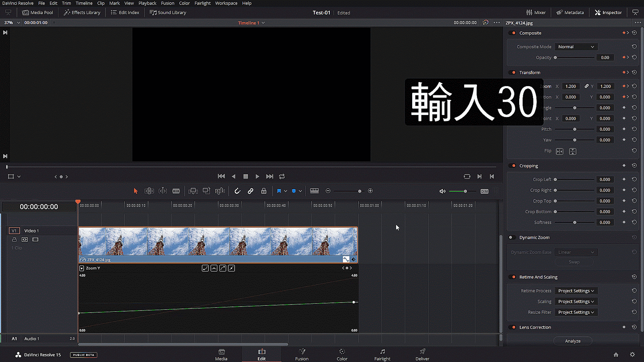Switch to the Deliver page tab
This screenshot has width=644, height=362.
pos(422,355)
